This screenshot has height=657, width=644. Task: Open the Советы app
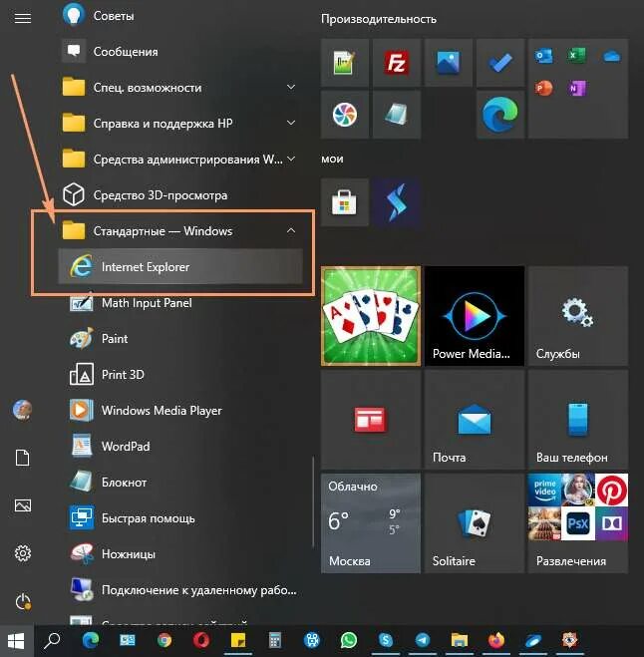tap(180, 16)
